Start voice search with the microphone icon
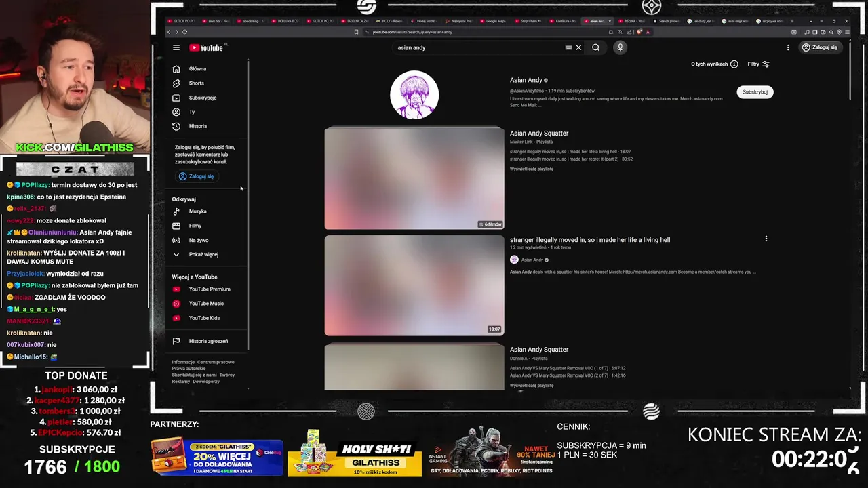 [x=620, y=47]
